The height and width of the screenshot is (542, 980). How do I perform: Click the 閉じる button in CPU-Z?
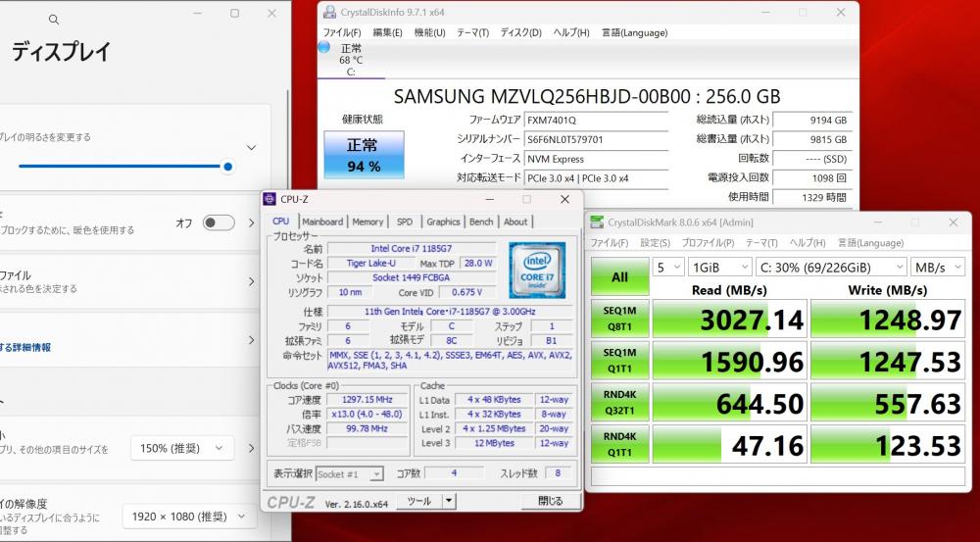pyautogui.click(x=551, y=501)
